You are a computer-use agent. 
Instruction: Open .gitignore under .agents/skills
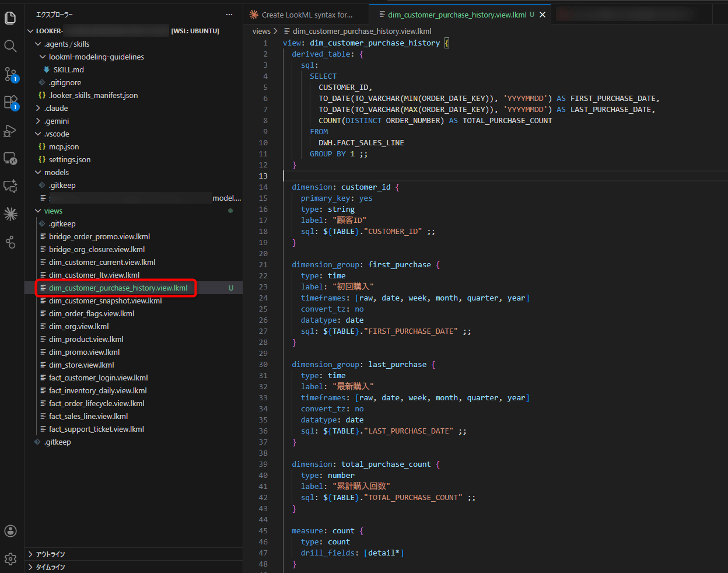134,82
